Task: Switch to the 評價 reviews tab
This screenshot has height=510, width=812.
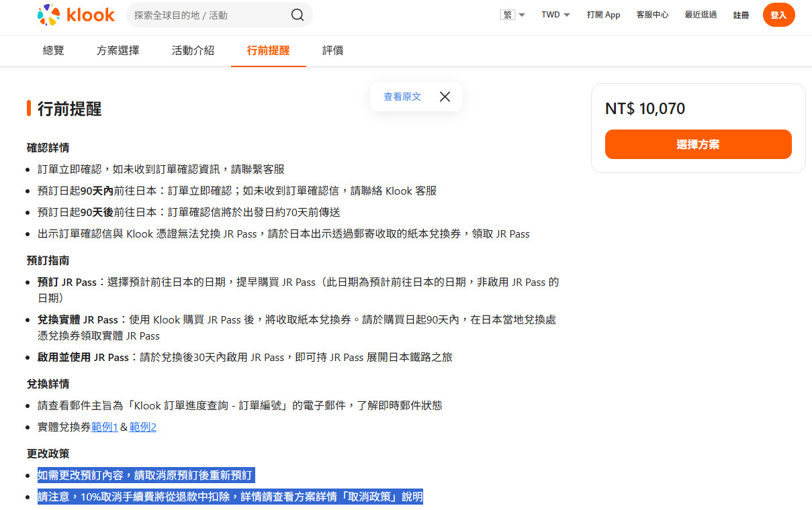Action: click(x=332, y=50)
